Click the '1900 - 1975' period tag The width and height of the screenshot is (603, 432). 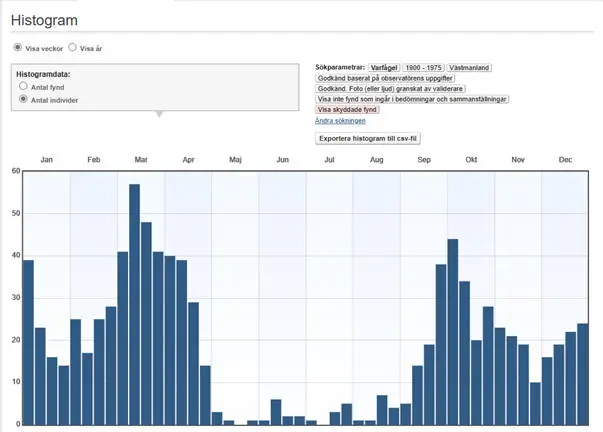point(422,67)
